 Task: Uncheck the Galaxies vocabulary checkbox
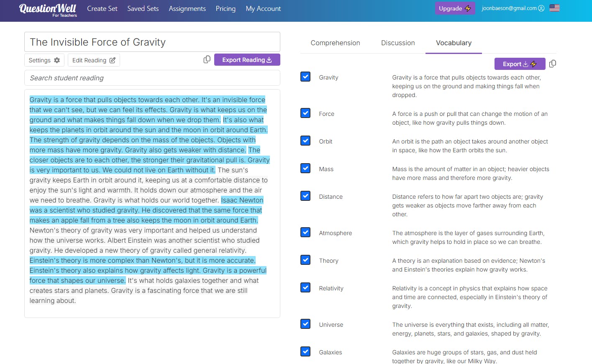pyautogui.click(x=305, y=351)
